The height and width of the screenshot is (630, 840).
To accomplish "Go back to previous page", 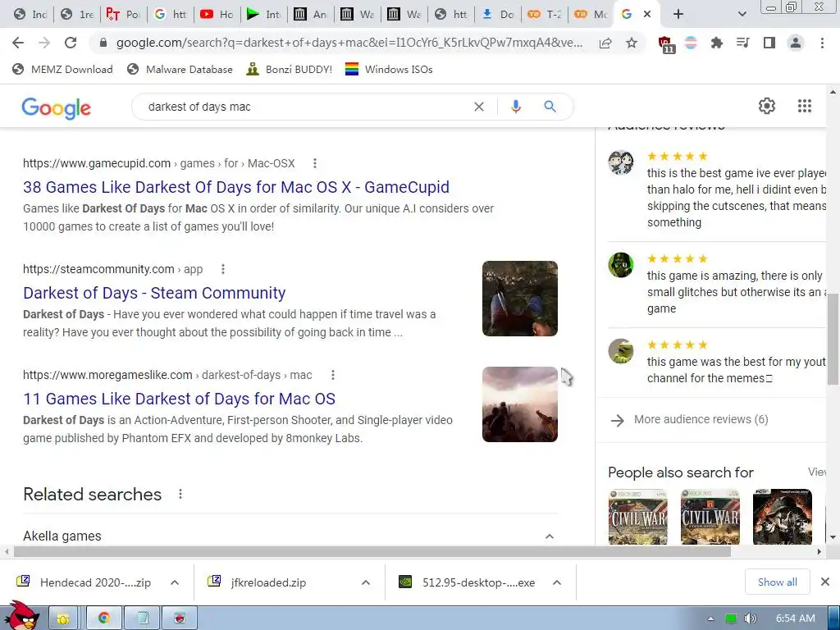I will click(x=18, y=43).
